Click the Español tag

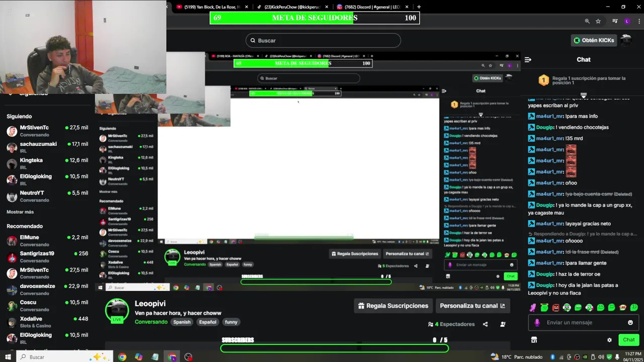click(207, 322)
